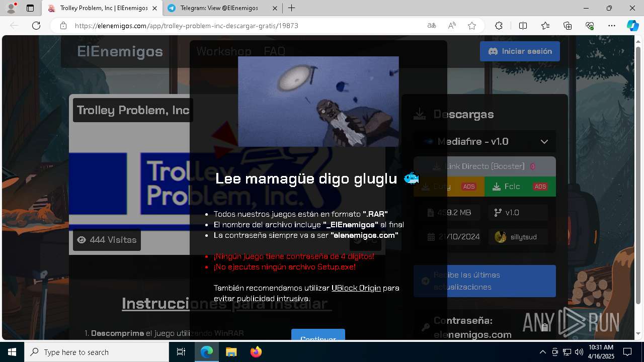This screenshot has height=362, width=644.
Task: Open the volume control icon
Action: 579,352
